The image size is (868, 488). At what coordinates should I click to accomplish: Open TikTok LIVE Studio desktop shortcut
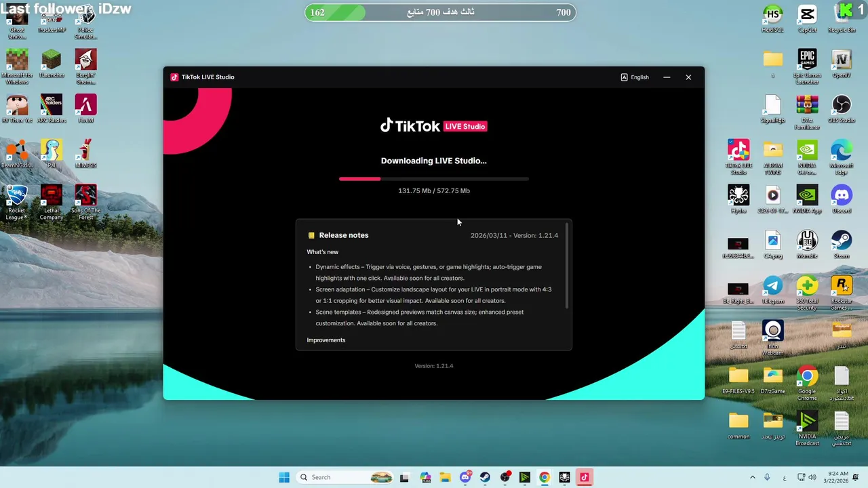738,157
